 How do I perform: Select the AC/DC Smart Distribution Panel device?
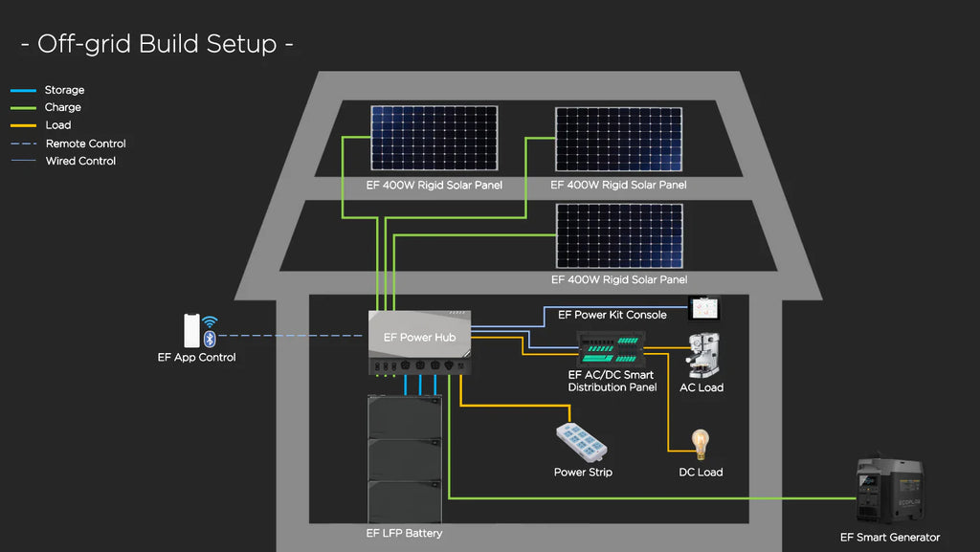point(610,348)
